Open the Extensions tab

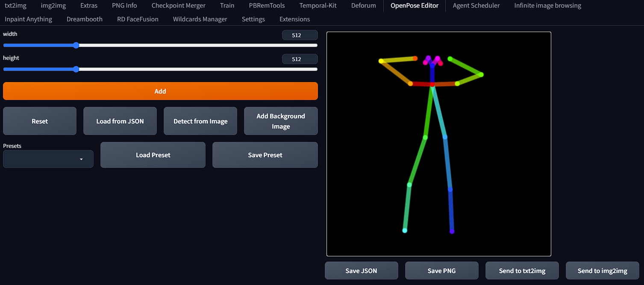294,19
